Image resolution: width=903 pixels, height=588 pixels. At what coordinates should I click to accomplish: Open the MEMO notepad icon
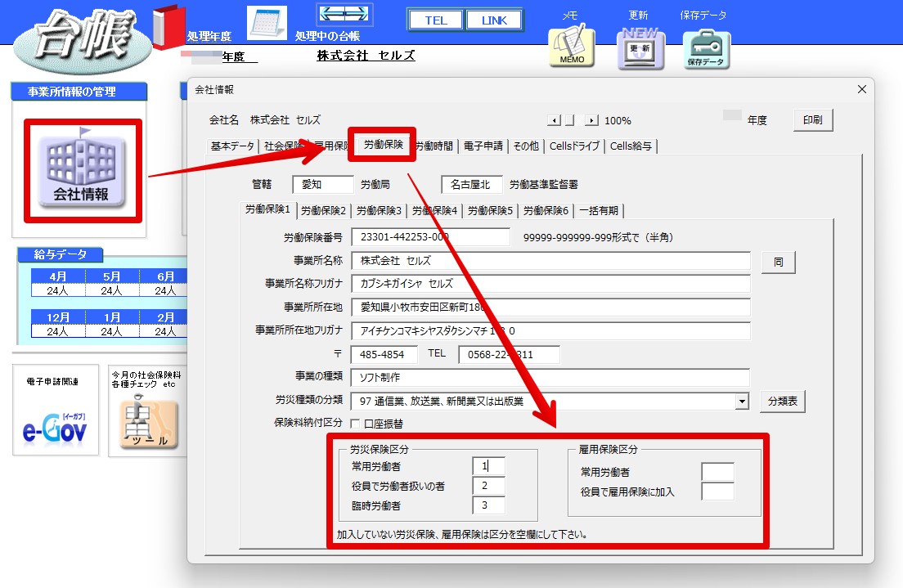572,46
